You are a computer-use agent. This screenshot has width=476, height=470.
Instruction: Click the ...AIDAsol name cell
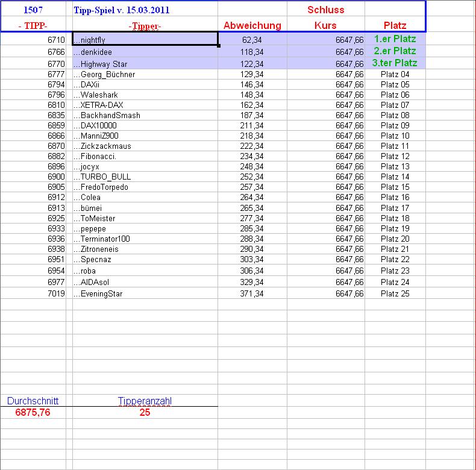[x=145, y=282]
